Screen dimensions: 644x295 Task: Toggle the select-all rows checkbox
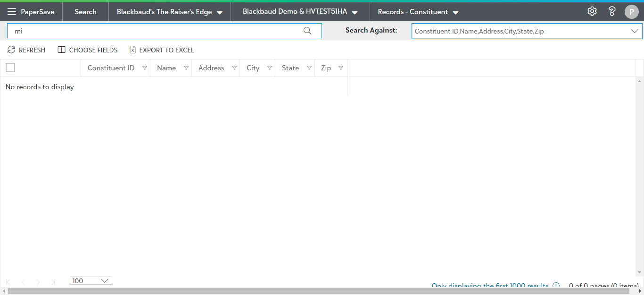pyautogui.click(x=10, y=67)
